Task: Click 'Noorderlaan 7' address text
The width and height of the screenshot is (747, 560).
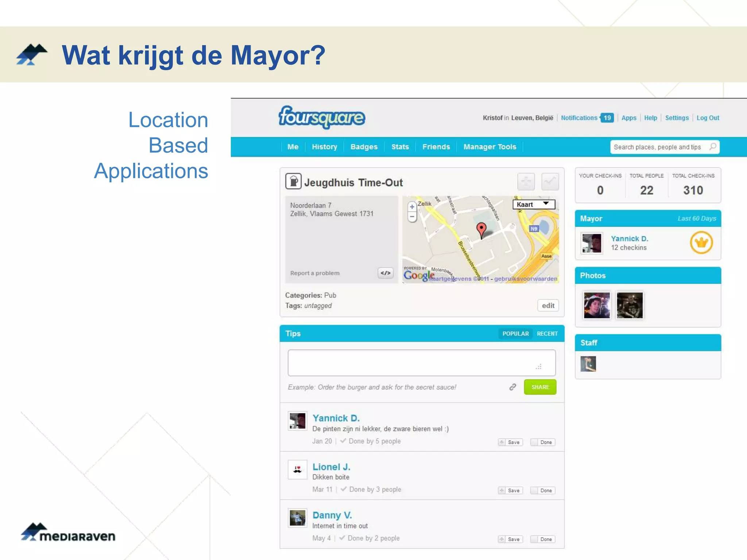Action: (311, 205)
